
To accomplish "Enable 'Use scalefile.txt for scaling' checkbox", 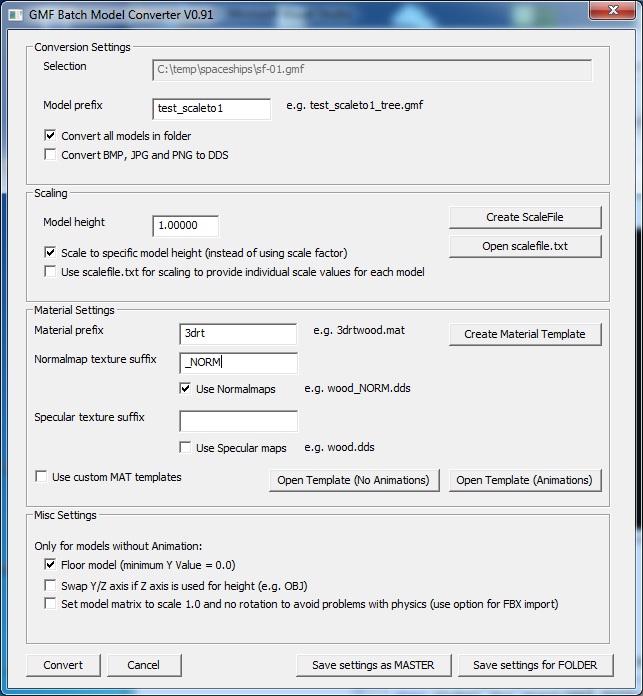I will coord(51,272).
